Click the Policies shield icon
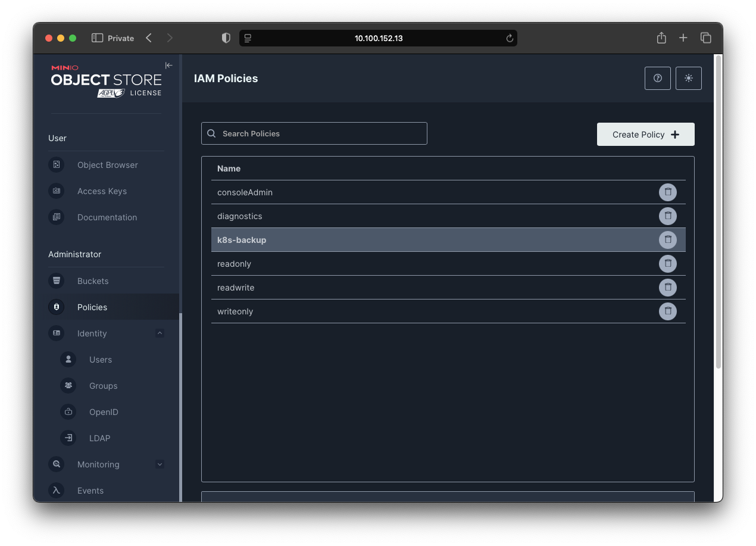This screenshot has height=546, width=756. click(x=56, y=307)
